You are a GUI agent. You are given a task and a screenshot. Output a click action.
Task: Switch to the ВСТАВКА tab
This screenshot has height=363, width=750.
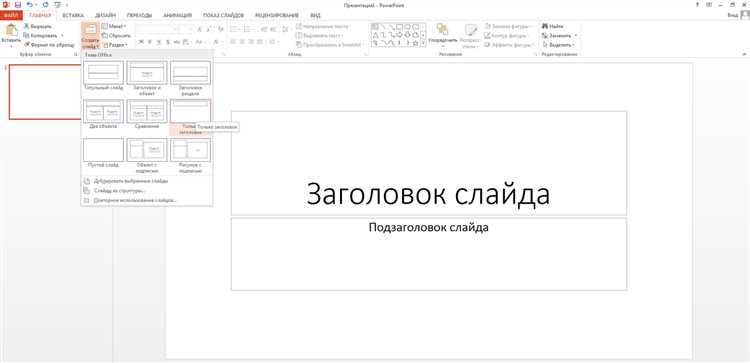click(73, 15)
